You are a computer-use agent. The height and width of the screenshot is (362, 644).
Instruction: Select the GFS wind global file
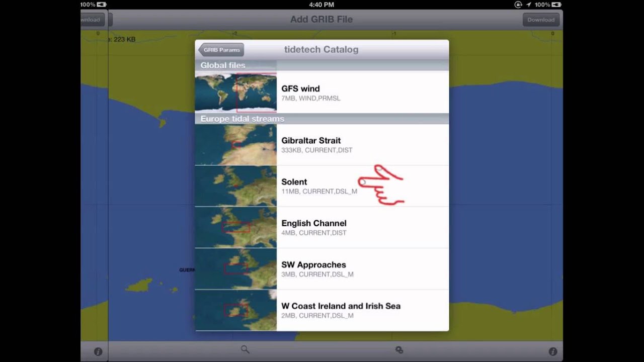[322, 92]
